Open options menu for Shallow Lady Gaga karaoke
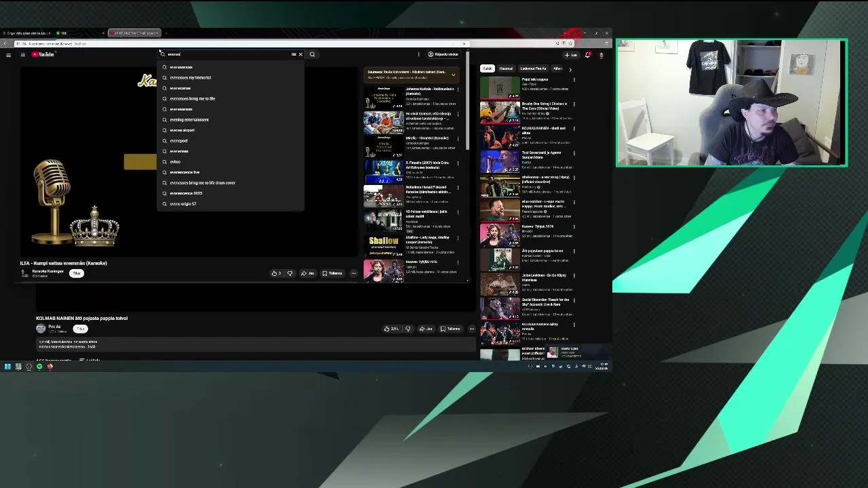Image resolution: width=868 pixels, height=488 pixels. 458,238
